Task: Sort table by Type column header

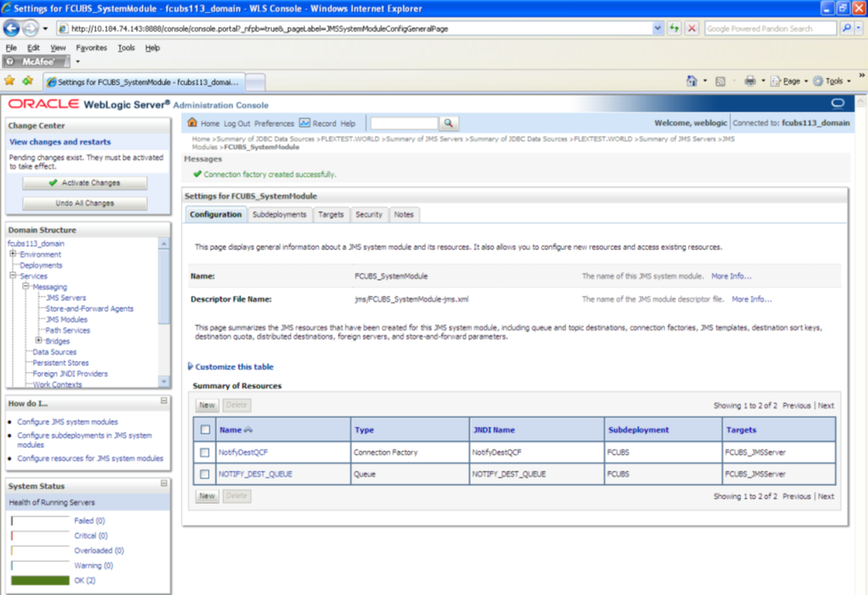Action: [364, 430]
